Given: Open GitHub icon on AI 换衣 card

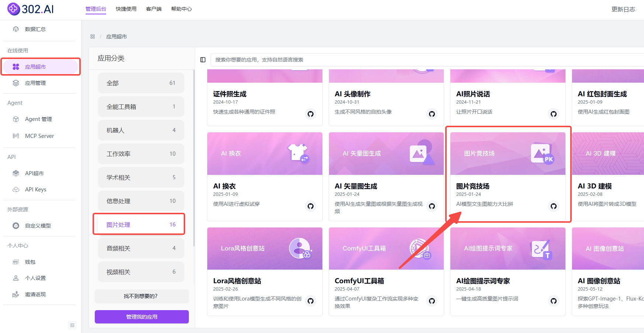Looking at the screenshot, I should tap(311, 206).
